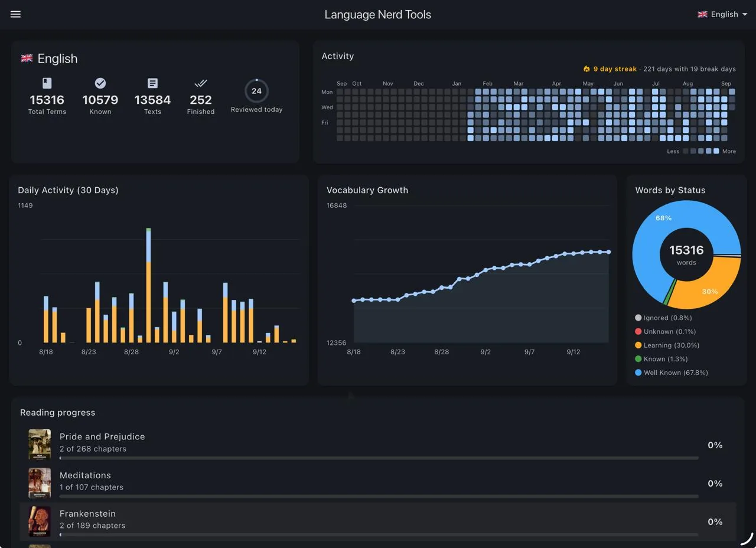The width and height of the screenshot is (756, 548).
Task: Click '221 days with 19 break days'
Action: tap(689, 69)
